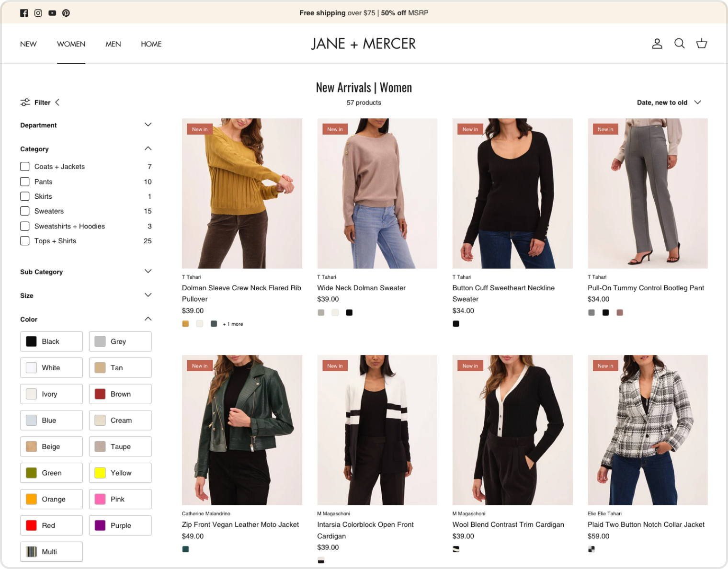The width and height of the screenshot is (728, 569).
Task: Open the Date, new to old sort dropdown
Action: [x=669, y=102]
